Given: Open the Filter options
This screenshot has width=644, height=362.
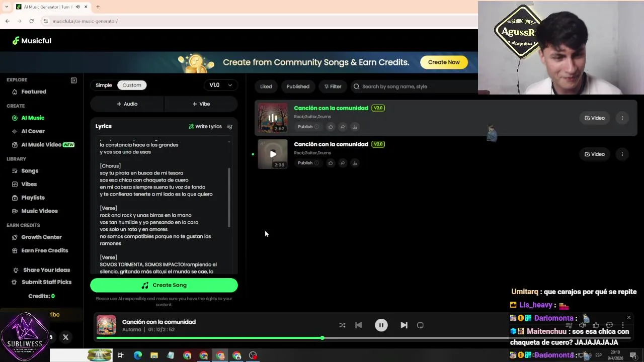Looking at the screenshot, I should (333, 86).
